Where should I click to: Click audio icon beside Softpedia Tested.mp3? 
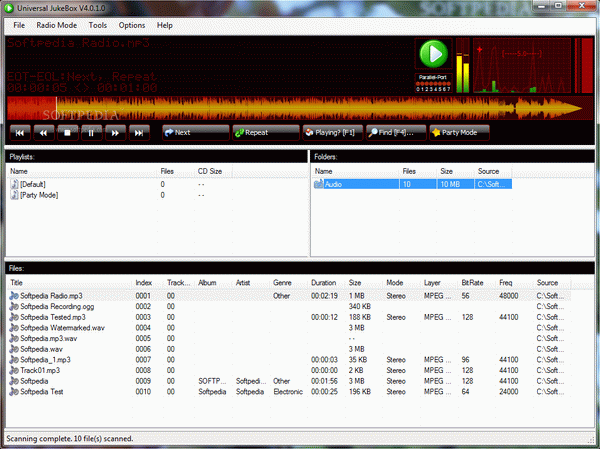[x=14, y=317]
